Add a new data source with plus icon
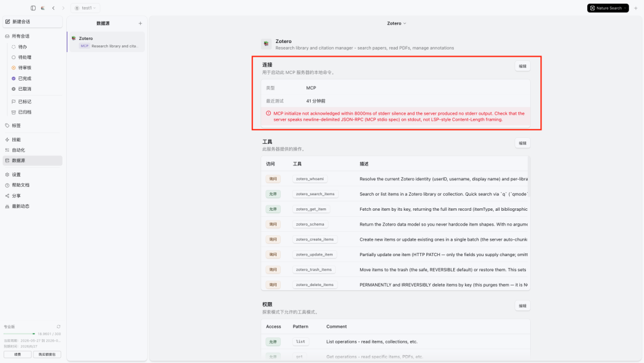 140,23
